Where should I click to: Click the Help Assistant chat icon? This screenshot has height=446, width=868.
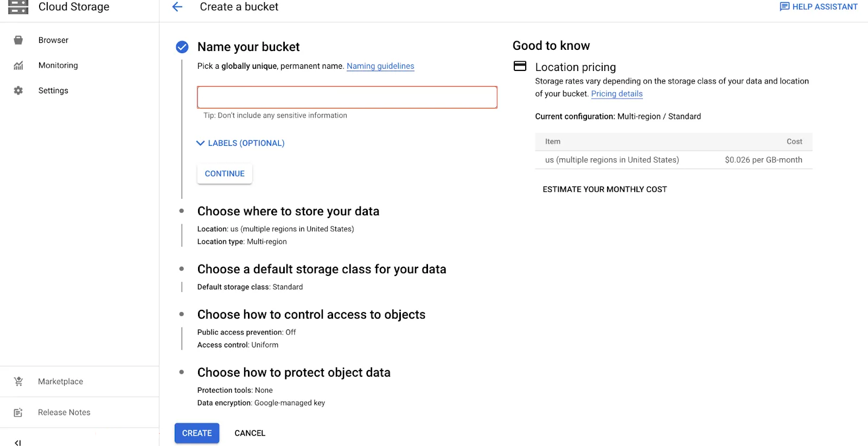(x=784, y=7)
